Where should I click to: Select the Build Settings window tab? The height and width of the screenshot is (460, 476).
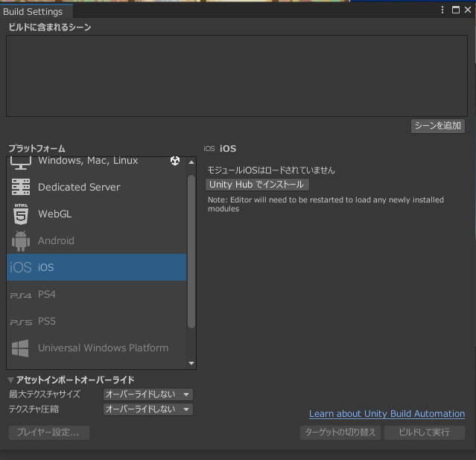coord(34,11)
